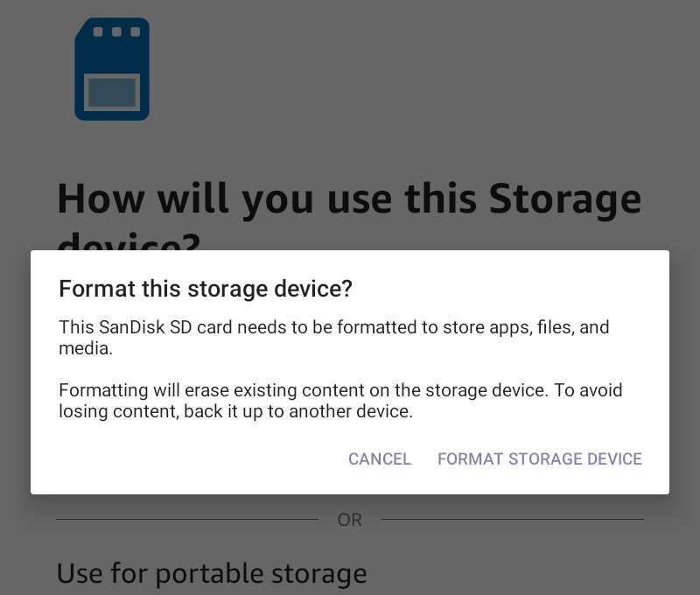This screenshot has height=595, width=700.
Task: Click the storage device icon's label square
Action: click(x=113, y=90)
